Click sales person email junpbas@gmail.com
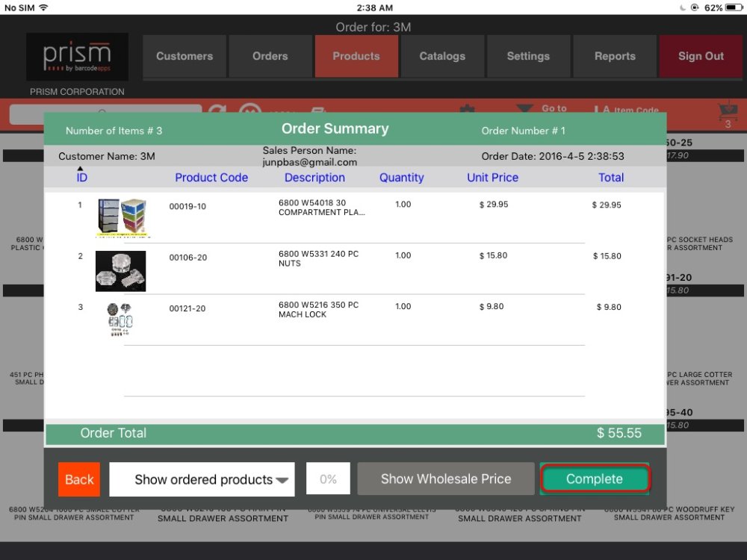The image size is (747, 560). (310, 162)
